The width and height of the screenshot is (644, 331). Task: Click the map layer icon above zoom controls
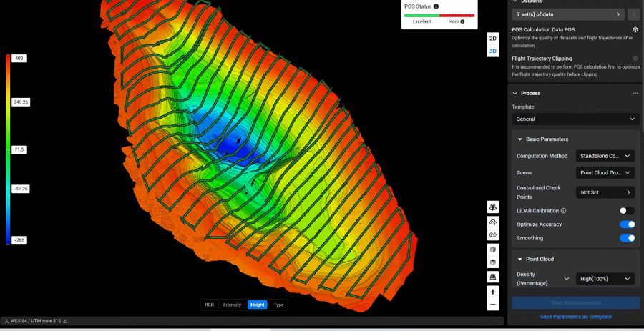coord(493,277)
